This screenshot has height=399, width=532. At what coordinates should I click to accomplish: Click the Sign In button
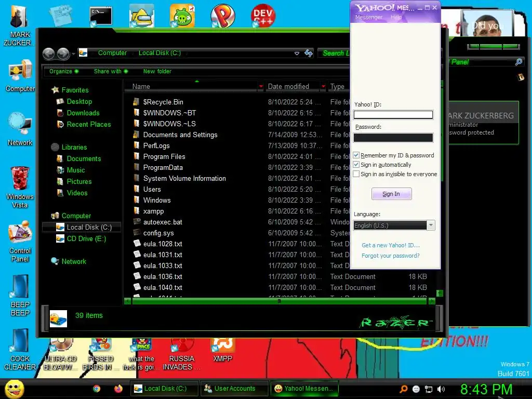point(391,194)
